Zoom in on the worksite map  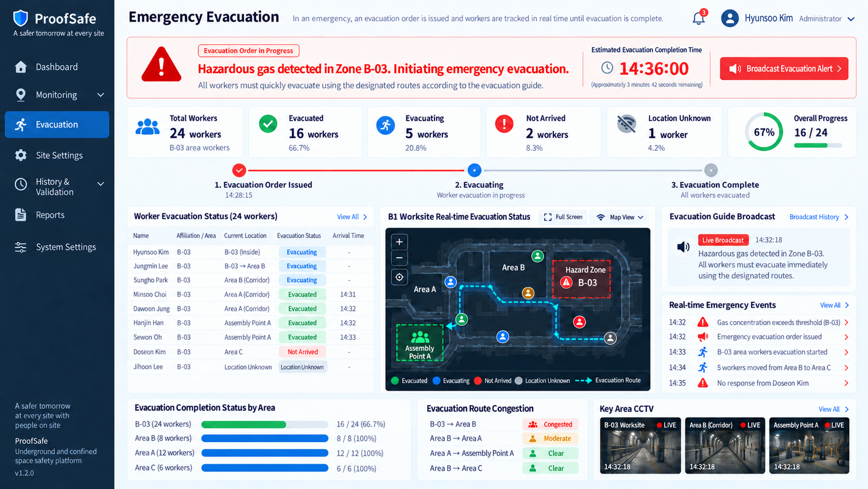[x=399, y=242]
